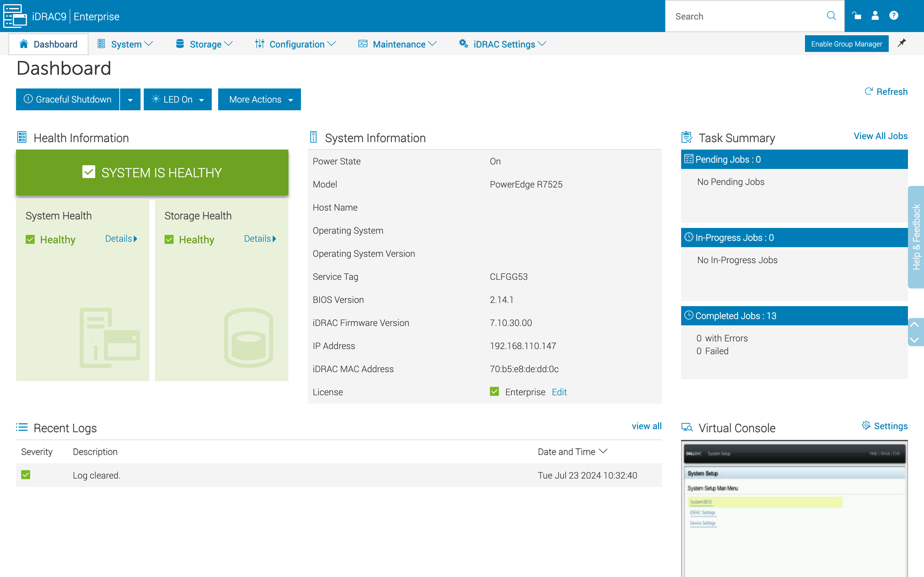Open the help question mark icon
This screenshot has height=577, width=924.
point(894,16)
